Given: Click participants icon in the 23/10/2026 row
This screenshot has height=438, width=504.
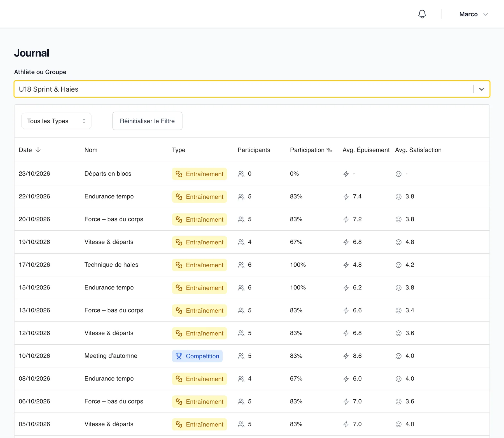Looking at the screenshot, I should pos(241,174).
